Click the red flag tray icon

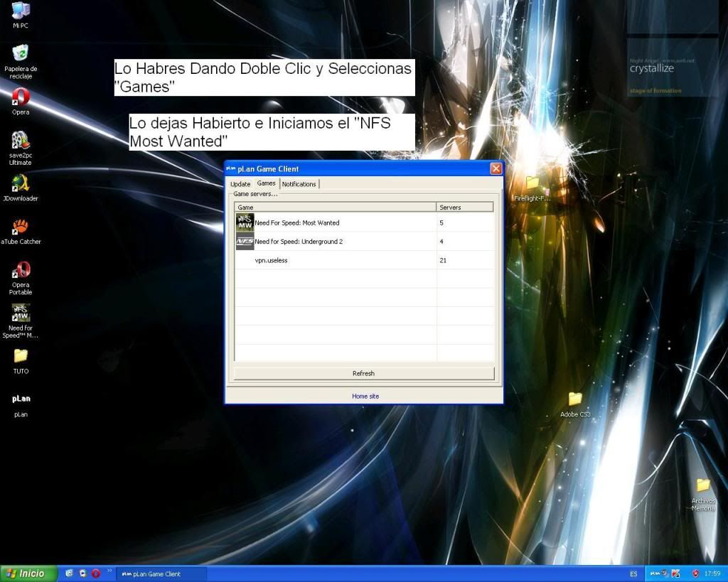(675, 573)
